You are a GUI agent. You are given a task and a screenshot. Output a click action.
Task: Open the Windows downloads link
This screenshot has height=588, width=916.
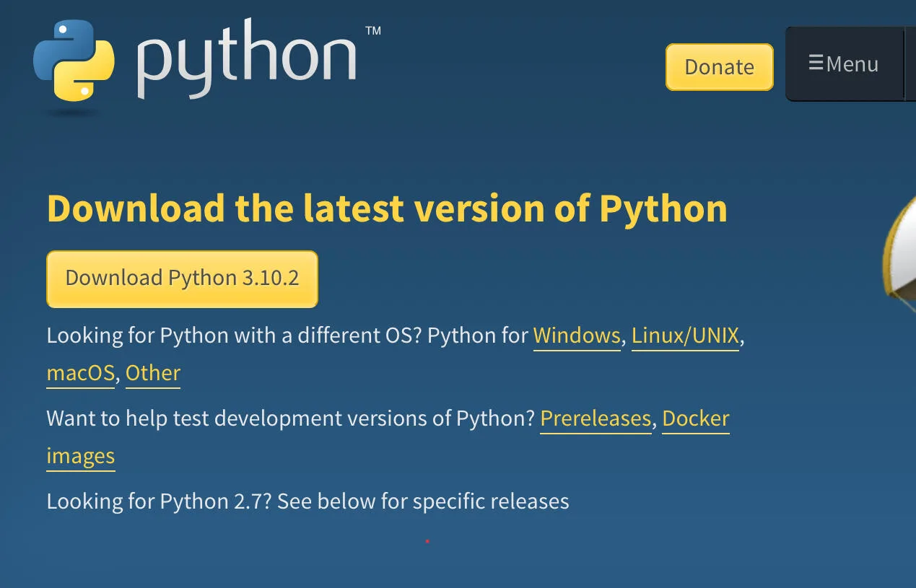[577, 335]
